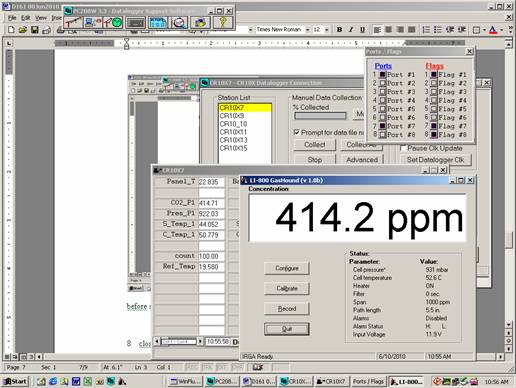
Task: Open the Connect tool in PC208W toolbar
Action: 93,22
